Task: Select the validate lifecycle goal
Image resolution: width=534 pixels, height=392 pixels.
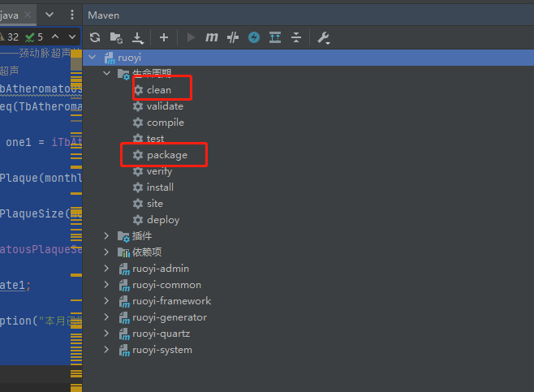Action: click(165, 106)
